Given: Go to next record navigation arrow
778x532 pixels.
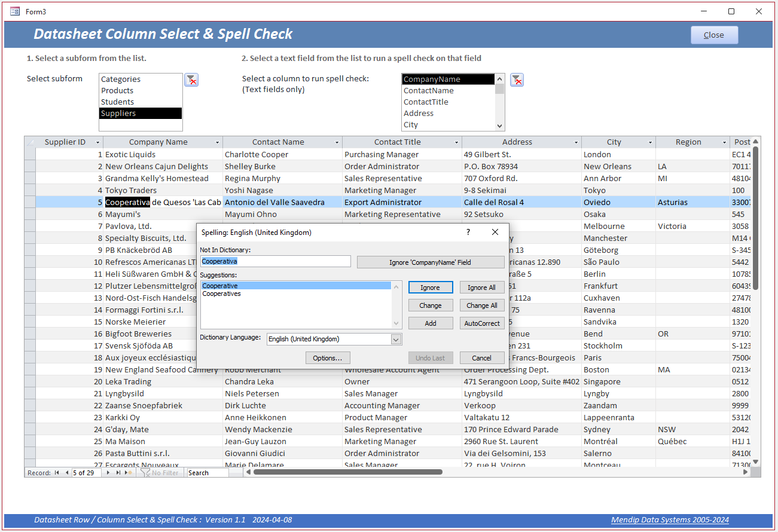Looking at the screenshot, I should pos(108,473).
